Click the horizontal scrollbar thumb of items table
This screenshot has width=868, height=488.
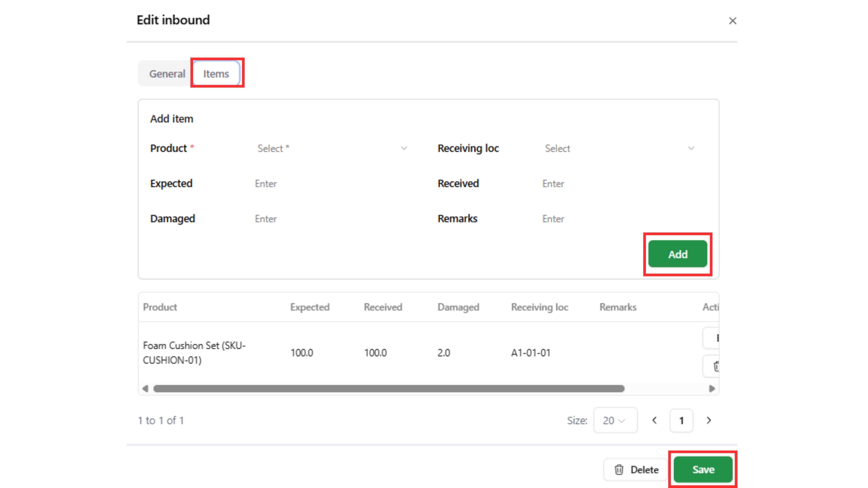[x=388, y=389]
